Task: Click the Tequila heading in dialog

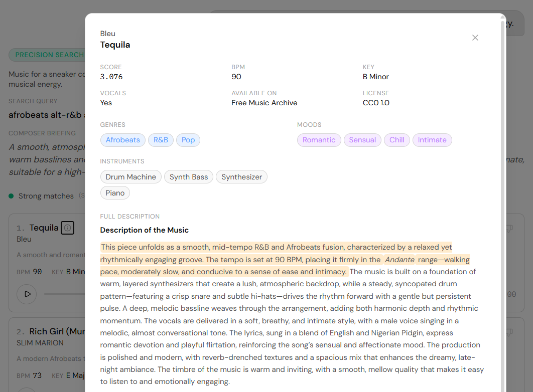Action: coord(115,45)
